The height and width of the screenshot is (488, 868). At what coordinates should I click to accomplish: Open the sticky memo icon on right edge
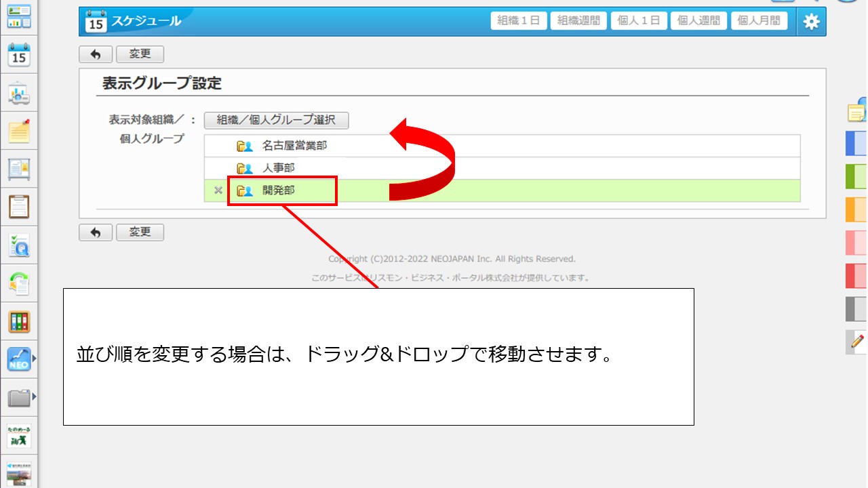coord(858,110)
